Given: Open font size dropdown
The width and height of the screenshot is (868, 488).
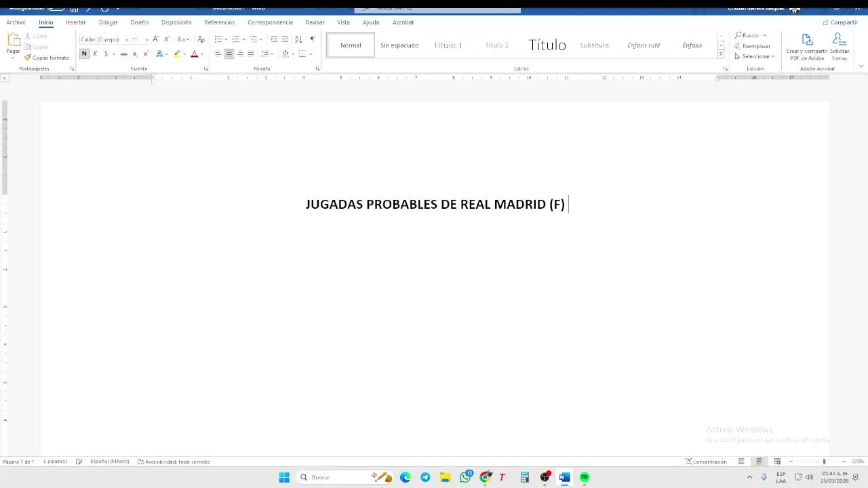Looking at the screenshot, I should [x=146, y=39].
